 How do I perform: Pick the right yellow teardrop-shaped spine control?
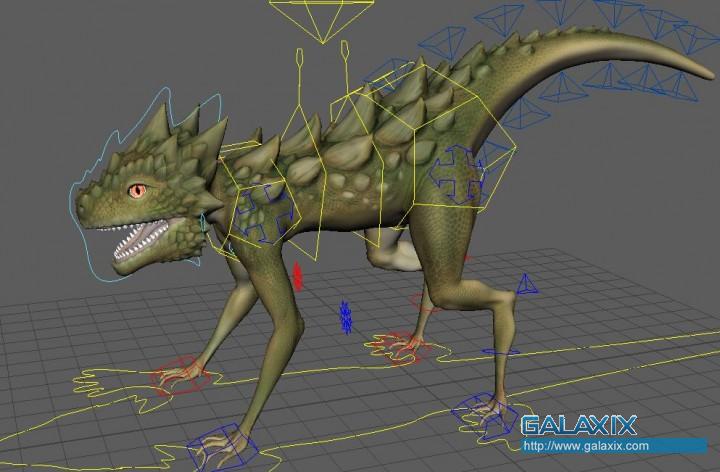click(x=345, y=56)
